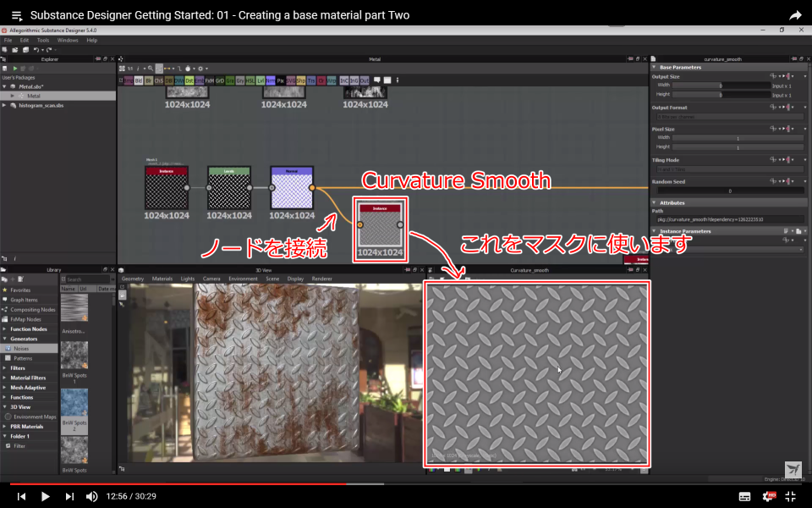Click the graph timing stopwatch icon
The image size is (812, 508).
(x=188, y=69)
